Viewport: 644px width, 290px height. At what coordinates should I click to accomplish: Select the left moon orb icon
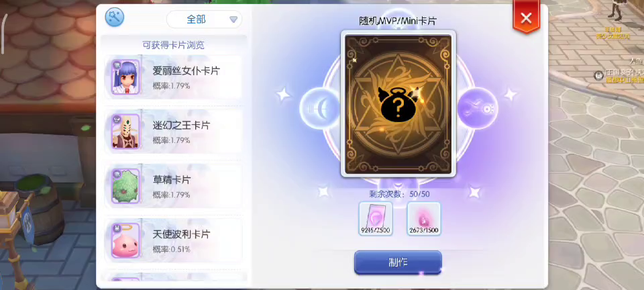pyautogui.click(x=319, y=109)
